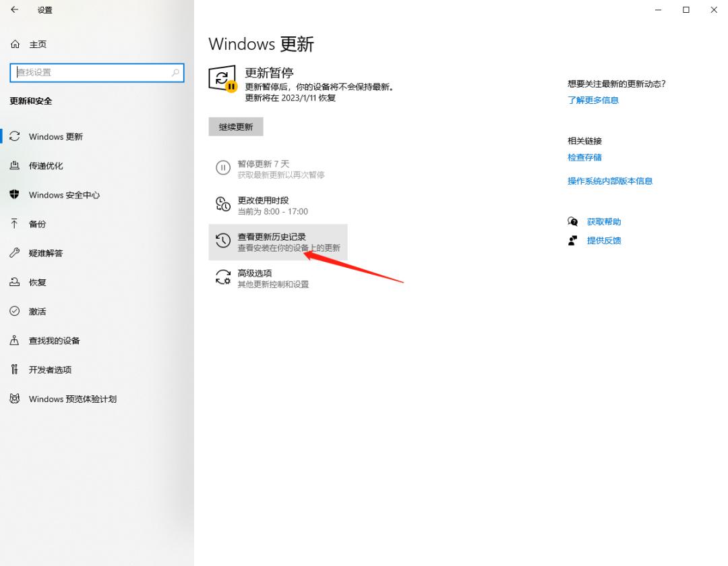
Task: Open the 激活 page
Action: pyautogui.click(x=36, y=311)
